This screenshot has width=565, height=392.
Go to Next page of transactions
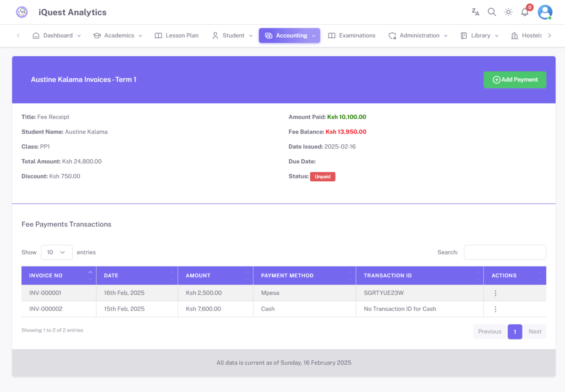535,331
